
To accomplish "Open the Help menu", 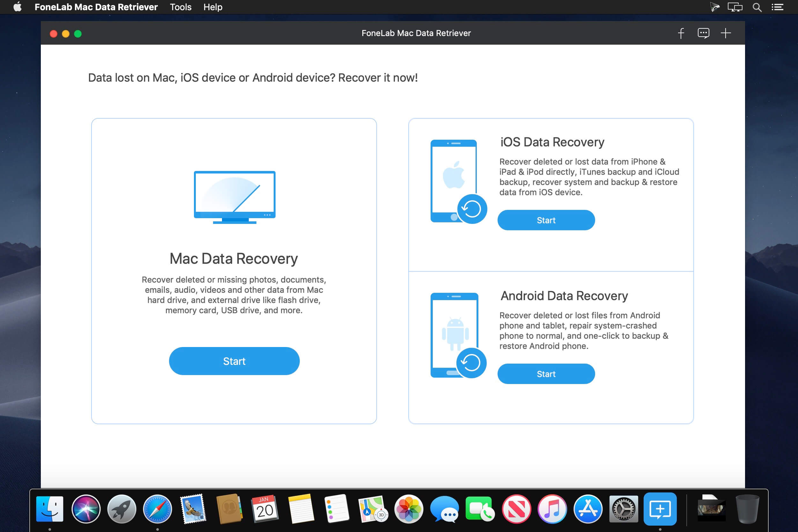I will coord(213,7).
